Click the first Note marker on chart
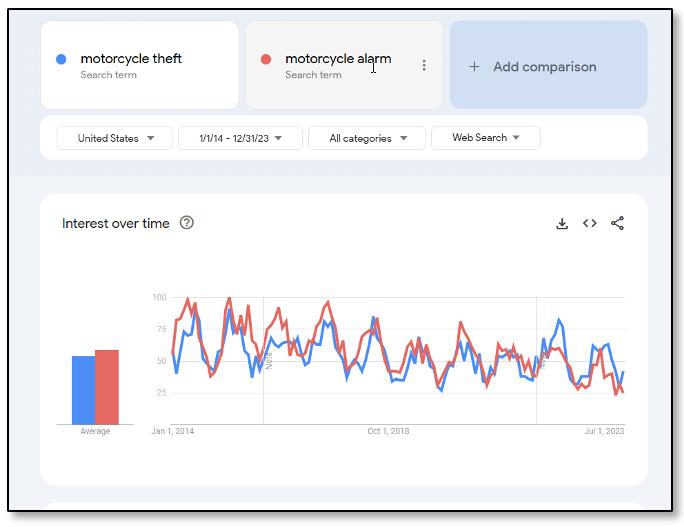The image size is (684, 527). click(x=268, y=360)
